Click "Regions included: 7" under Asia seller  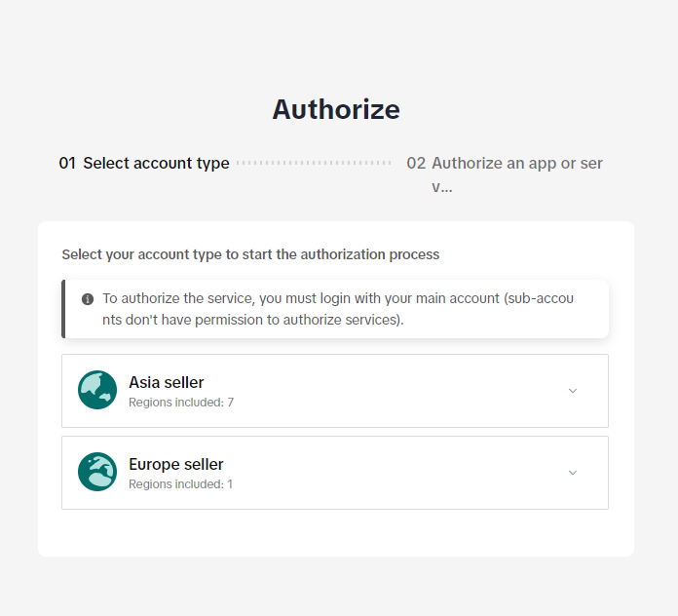(x=181, y=402)
